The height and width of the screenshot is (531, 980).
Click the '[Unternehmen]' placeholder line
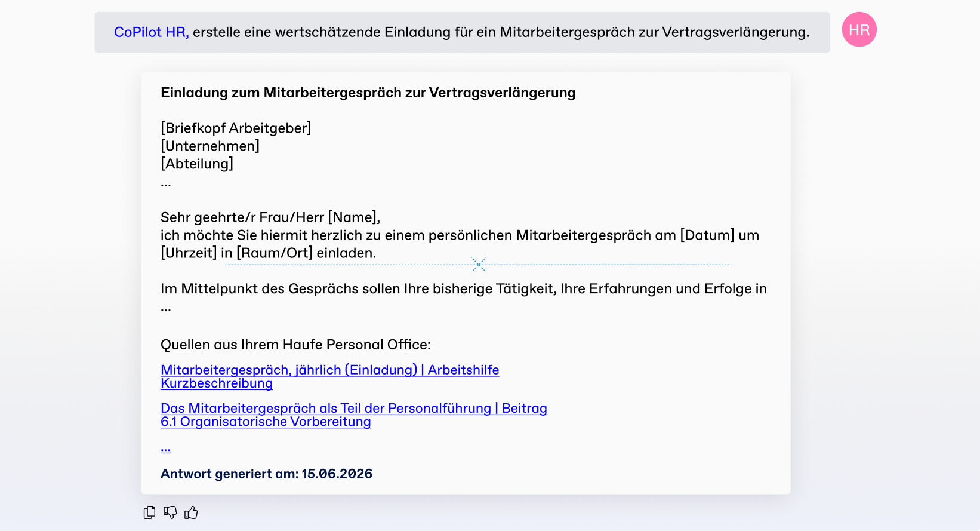pyautogui.click(x=210, y=146)
